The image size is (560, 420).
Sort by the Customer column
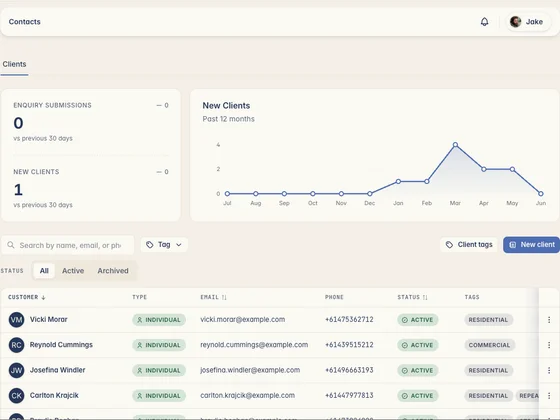26,297
